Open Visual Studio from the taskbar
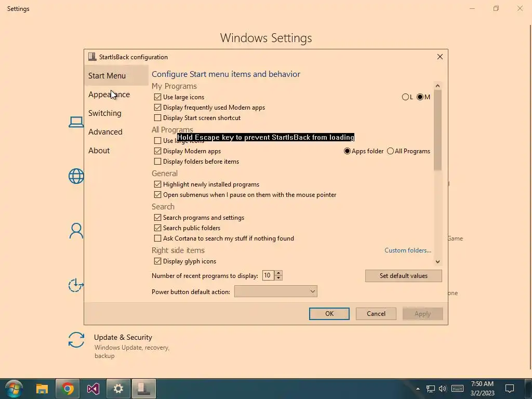 tap(93, 389)
